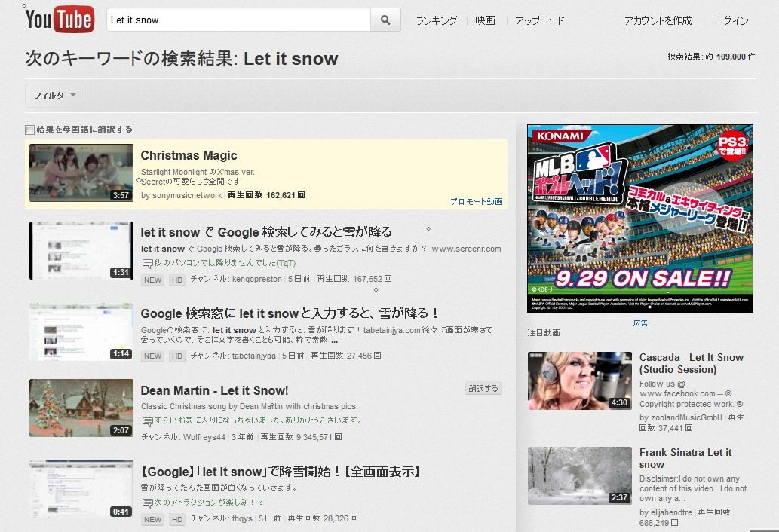This screenshot has width=779, height=532.
Task: Open the Cascada video thumbnail
Action: 580,381
